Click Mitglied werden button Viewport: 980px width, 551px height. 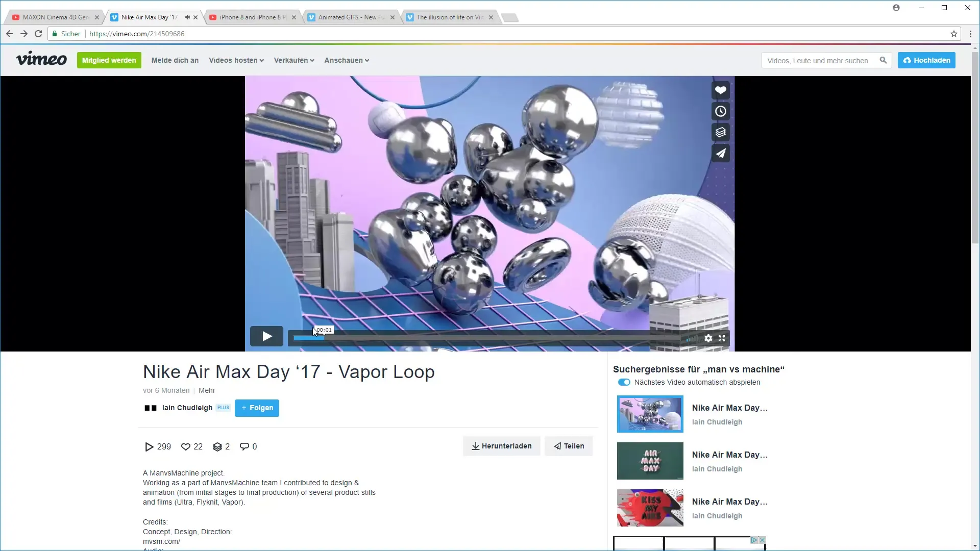coord(109,60)
